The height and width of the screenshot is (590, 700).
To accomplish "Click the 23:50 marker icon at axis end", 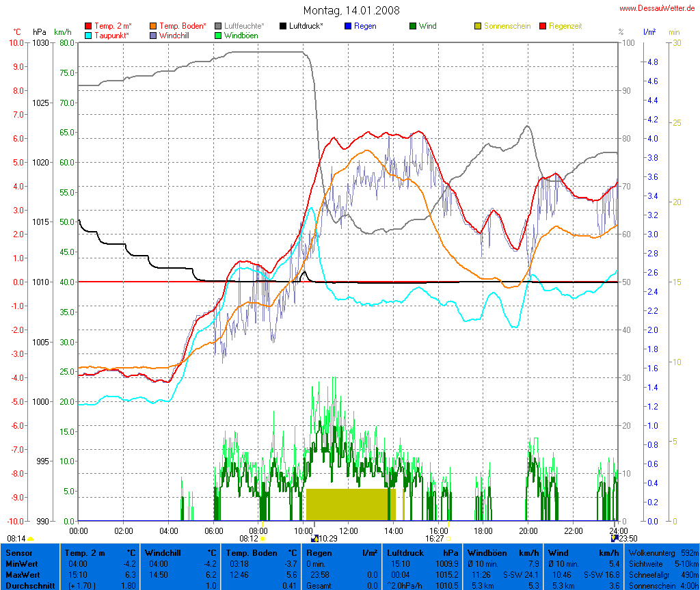I will tap(614, 538).
